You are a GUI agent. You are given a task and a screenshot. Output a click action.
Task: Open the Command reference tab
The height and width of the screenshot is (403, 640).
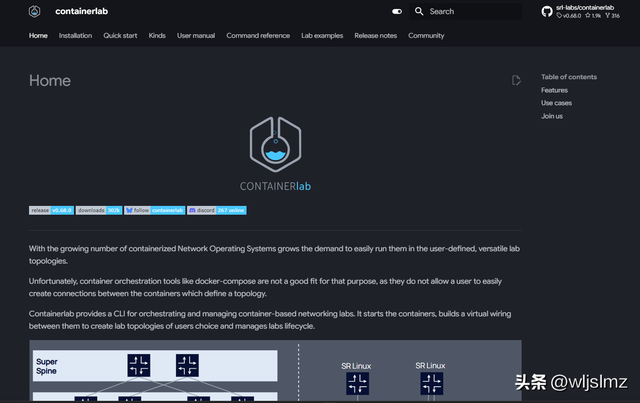[258, 36]
